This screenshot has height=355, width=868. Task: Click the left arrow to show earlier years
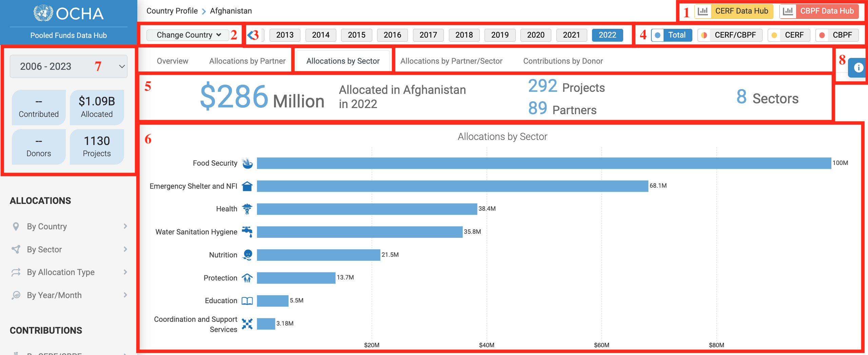coord(251,35)
